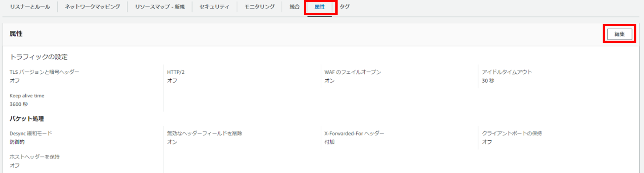Click the Desync 緩和モード label

(31, 133)
